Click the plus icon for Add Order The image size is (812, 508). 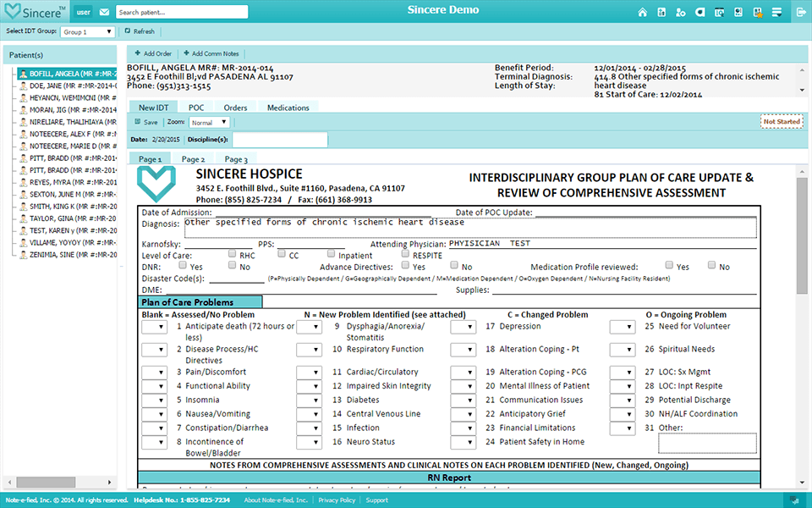pyautogui.click(x=137, y=52)
